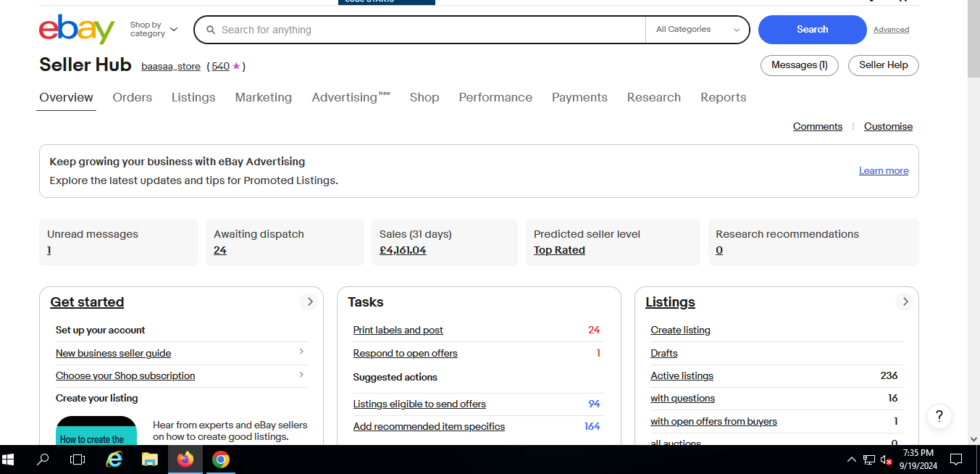Open the Windows notification center
The width and height of the screenshot is (980, 474).
[x=956, y=460]
